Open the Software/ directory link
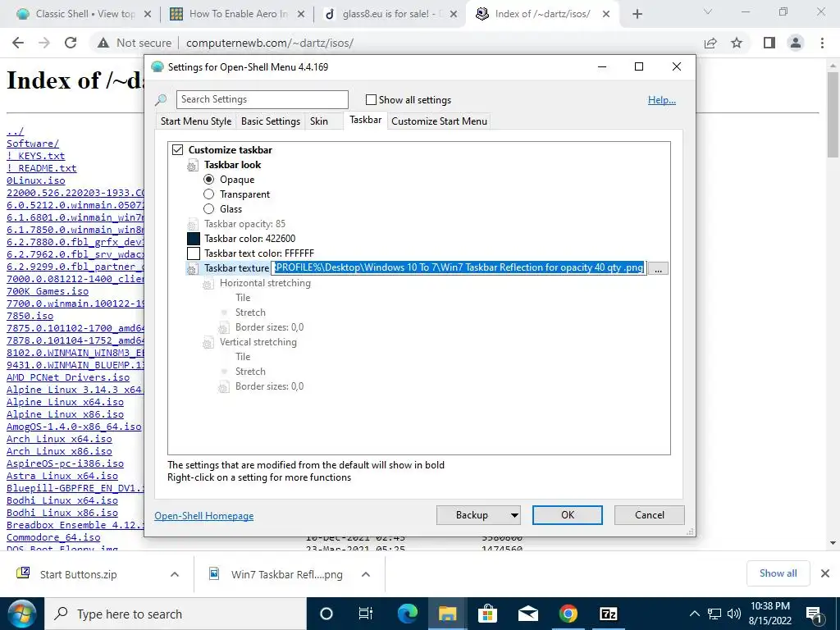Screen dimensions: 840x630 [33, 144]
